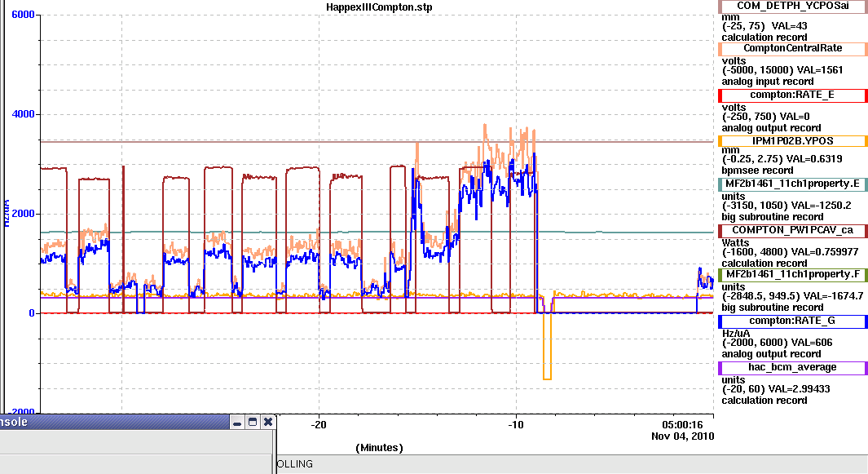Click the status bar text at bottom

pyautogui.click(x=294, y=464)
